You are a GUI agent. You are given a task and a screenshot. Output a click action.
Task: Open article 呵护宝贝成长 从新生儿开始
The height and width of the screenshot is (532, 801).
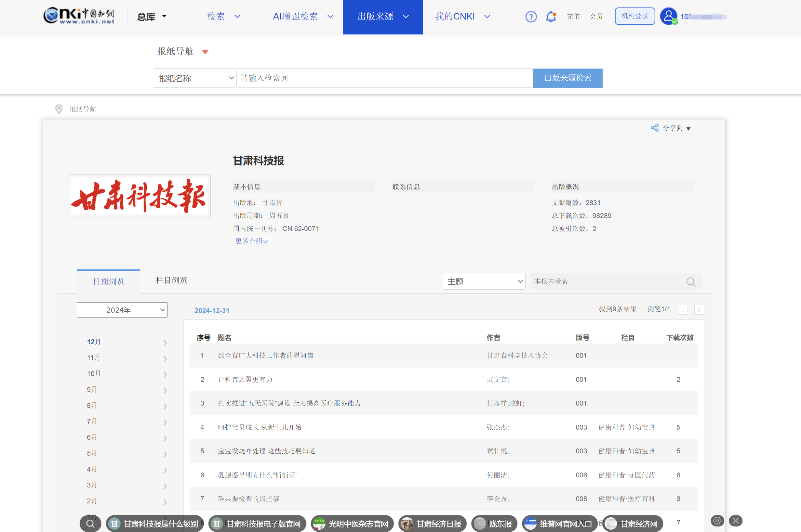coord(260,427)
